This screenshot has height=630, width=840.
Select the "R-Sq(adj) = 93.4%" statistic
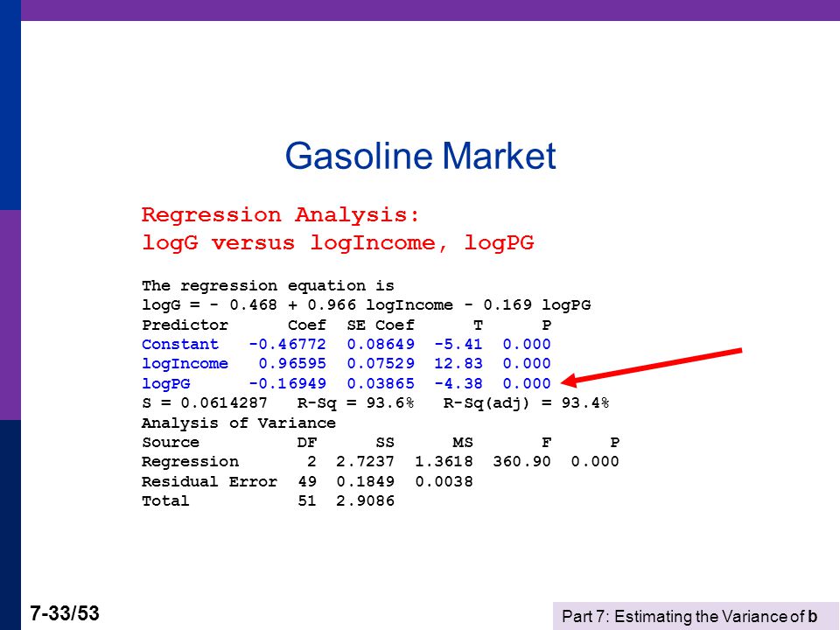point(527,403)
